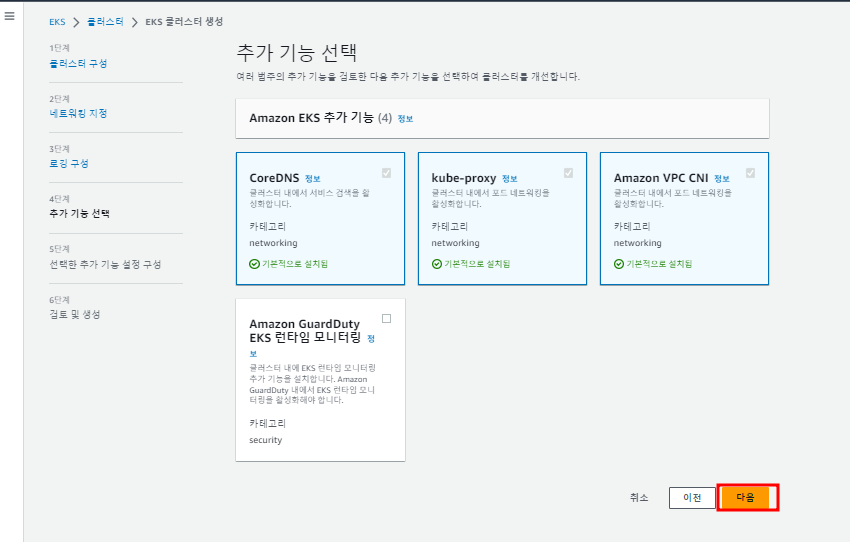
Task: Click the 추가 기능 선택 page heading
Action: tap(297, 53)
